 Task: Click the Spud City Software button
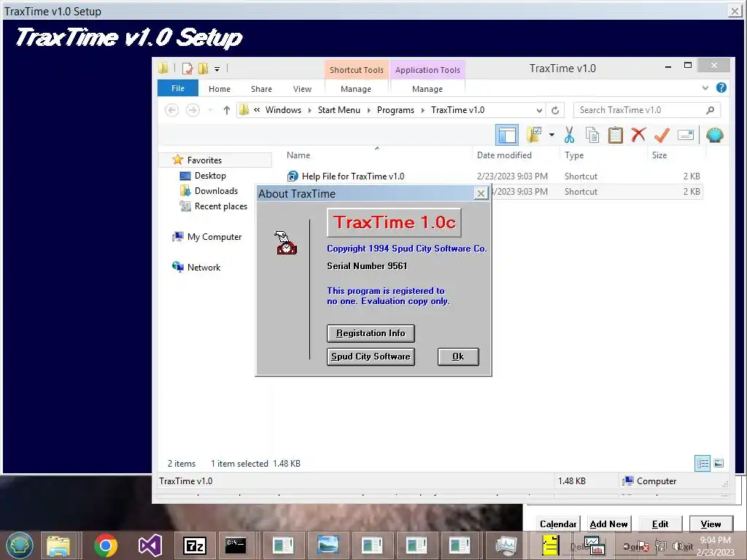371,357
